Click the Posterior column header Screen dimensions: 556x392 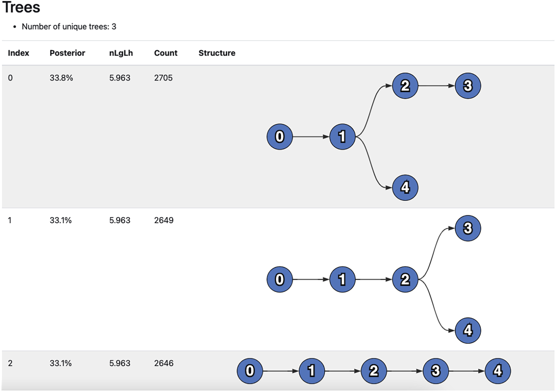pos(67,53)
